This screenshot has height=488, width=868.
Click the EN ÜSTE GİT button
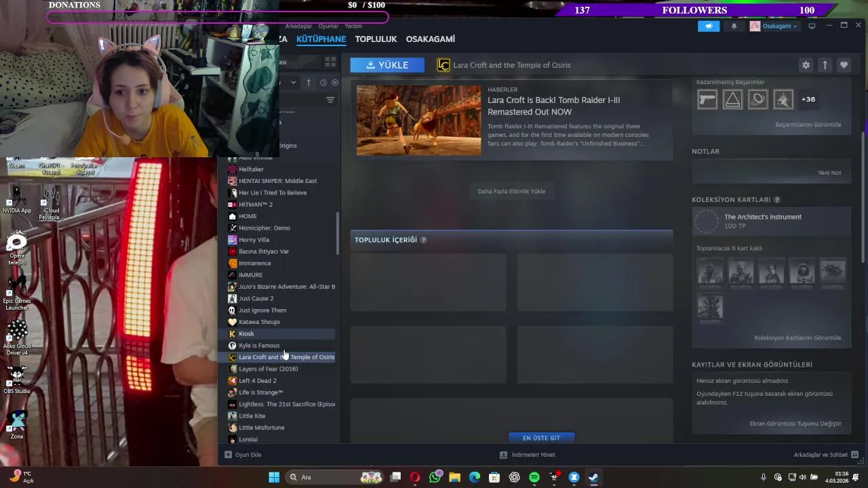click(x=541, y=438)
